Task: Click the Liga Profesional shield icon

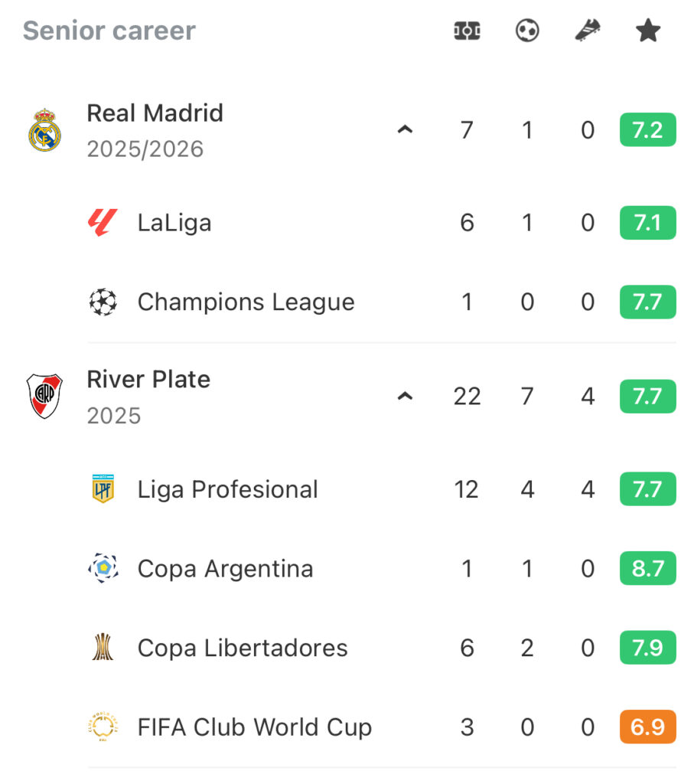Action: (x=103, y=489)
